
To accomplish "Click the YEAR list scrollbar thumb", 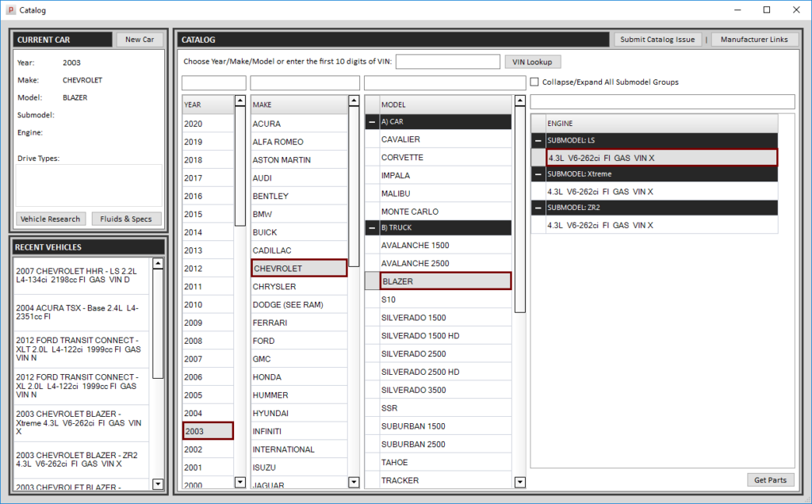I will pyautogui.click(x=239, y=166).
